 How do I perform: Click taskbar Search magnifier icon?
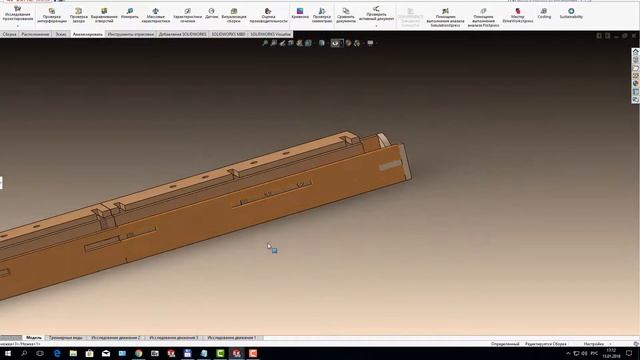click(x=24, y=353)
